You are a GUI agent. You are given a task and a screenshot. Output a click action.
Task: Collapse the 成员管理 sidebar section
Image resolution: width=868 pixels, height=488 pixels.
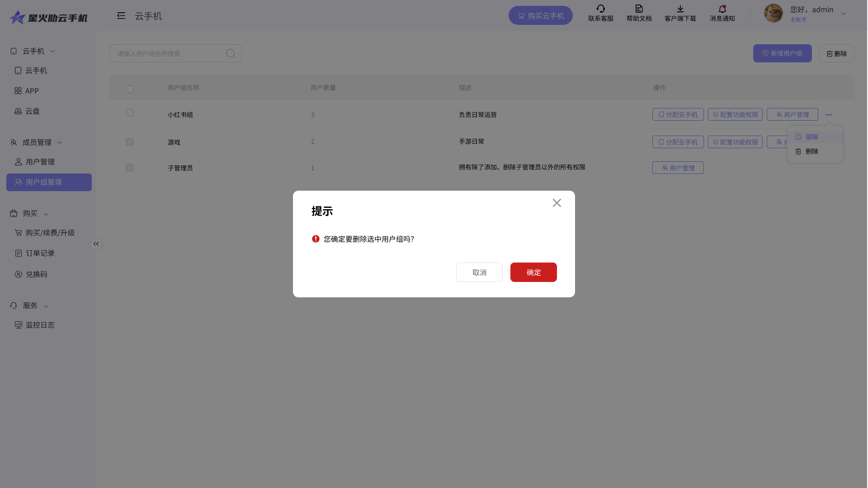tap(60, 142)
